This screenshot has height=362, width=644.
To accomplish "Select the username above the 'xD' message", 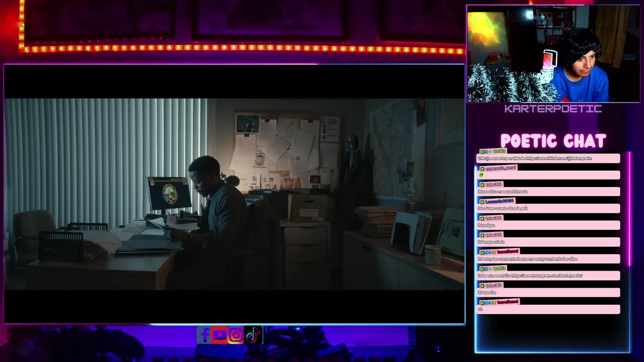I will point(508,302).
